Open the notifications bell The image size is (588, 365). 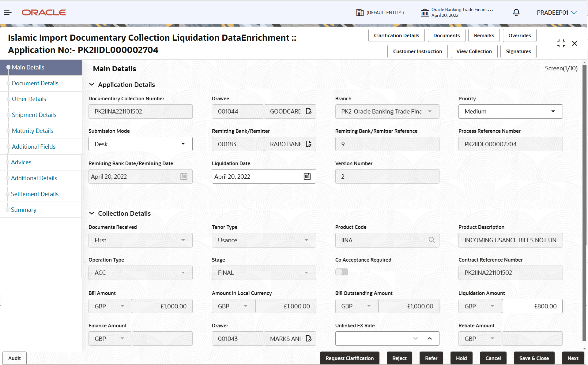516,12
